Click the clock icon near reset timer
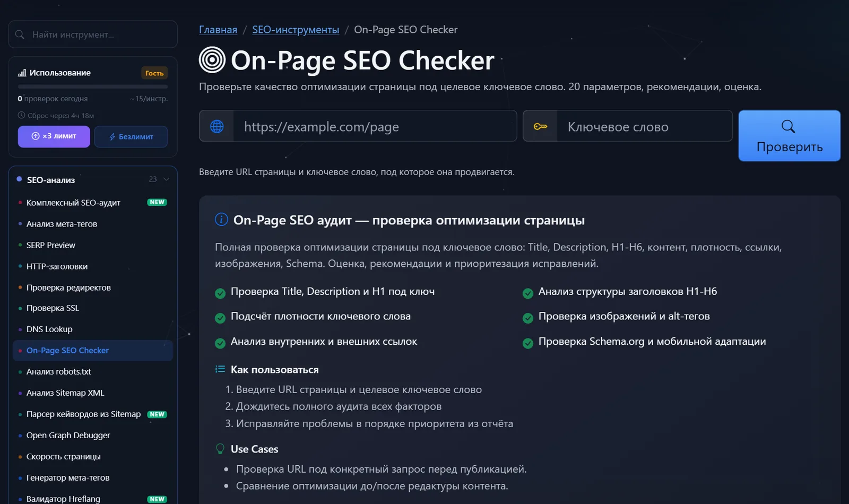849x504 pixels. pos(21,115)
